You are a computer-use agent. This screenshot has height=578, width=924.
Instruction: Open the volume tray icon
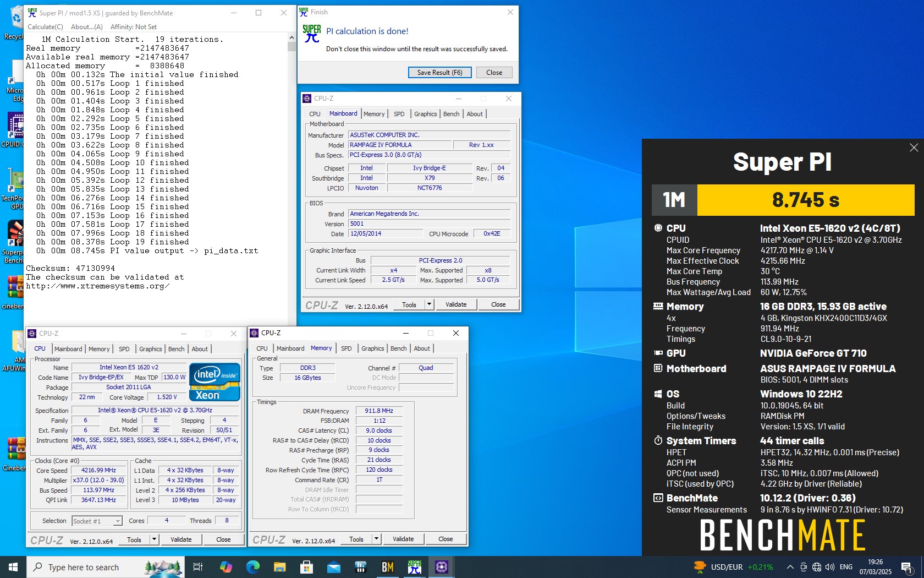coord(830,567)
